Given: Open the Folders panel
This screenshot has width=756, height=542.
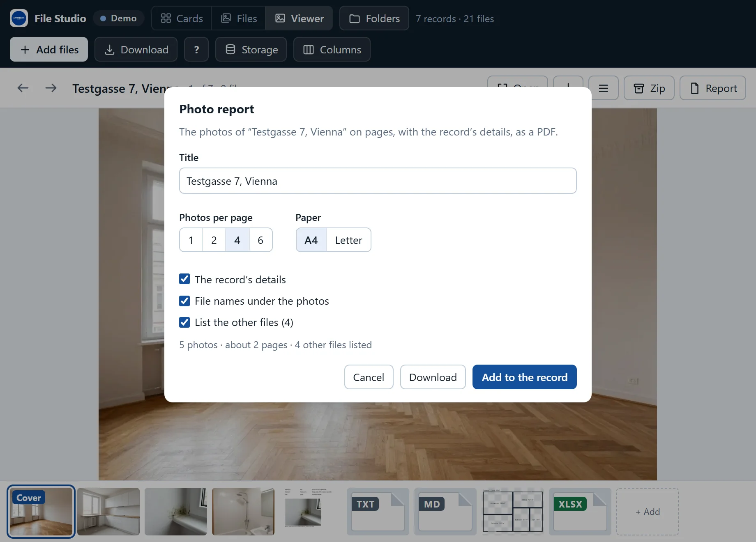Looking at the screenshot, I should [x=374, y=18].
